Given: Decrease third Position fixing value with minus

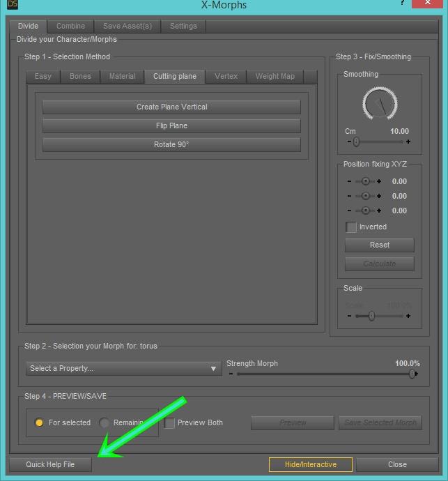Looking at the screenshot, I should (349, 211).
